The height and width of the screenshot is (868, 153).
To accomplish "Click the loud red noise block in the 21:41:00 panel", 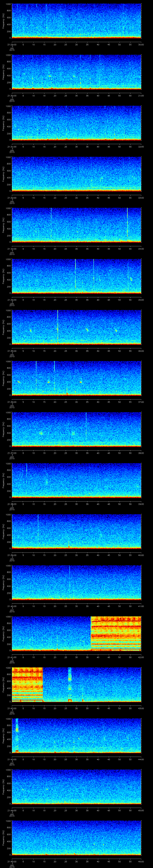I will [116, 633].
